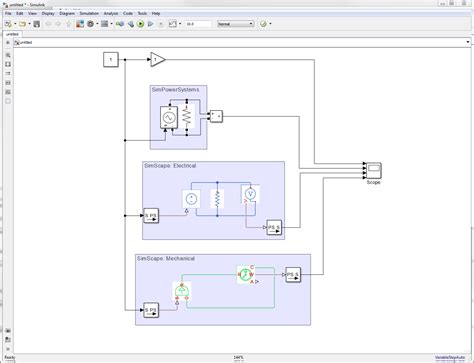The height and width of the screenshot is (363, 474).
Task: Open the Help menu
Action: (x=156, y=14)
